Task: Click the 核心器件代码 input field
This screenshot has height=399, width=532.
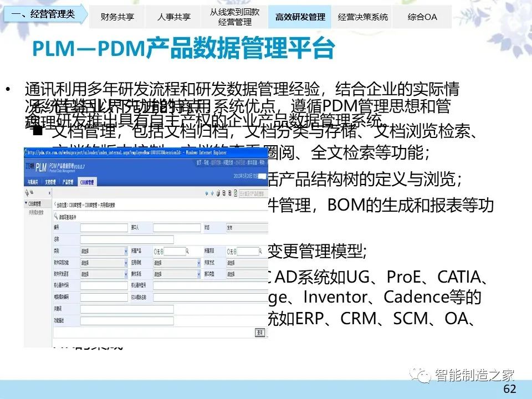Action: click(x=104, y=286)
